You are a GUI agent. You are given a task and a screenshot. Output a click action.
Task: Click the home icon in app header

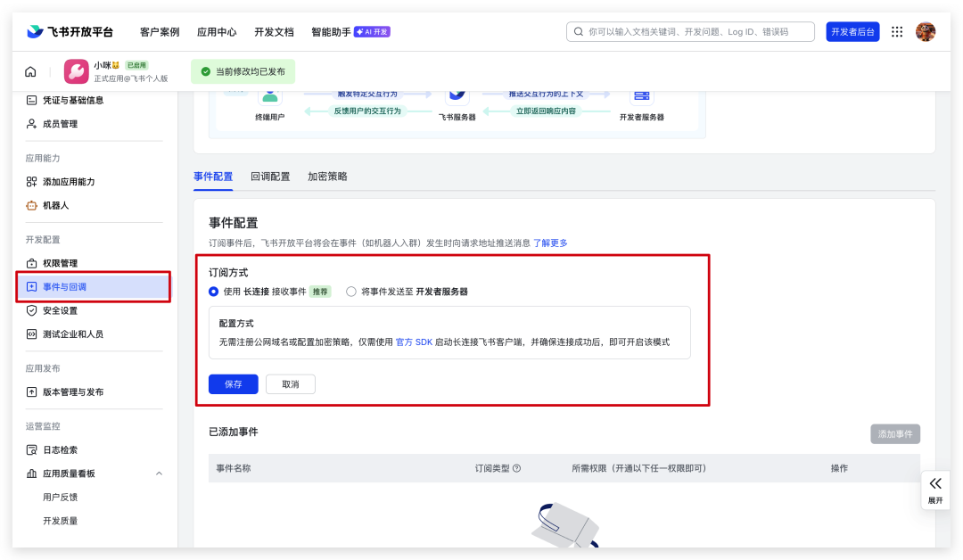(31, 72)
